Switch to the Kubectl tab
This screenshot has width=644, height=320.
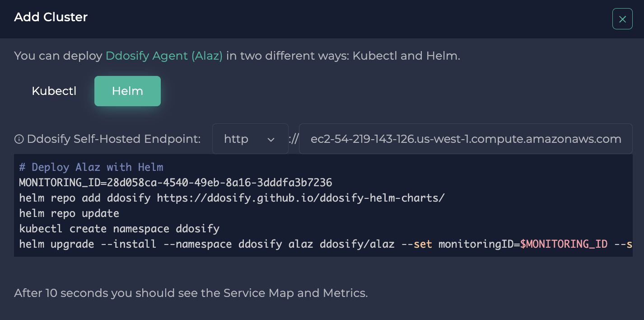coord(54,91)
